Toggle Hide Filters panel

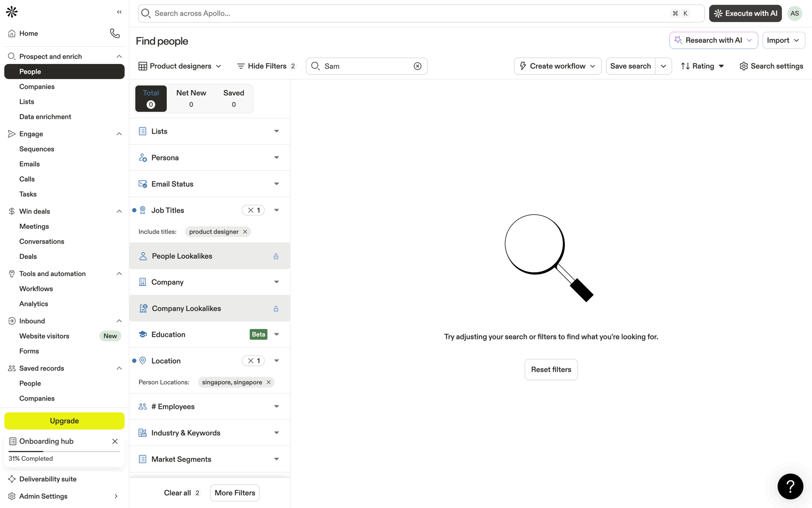pos(266,66)
